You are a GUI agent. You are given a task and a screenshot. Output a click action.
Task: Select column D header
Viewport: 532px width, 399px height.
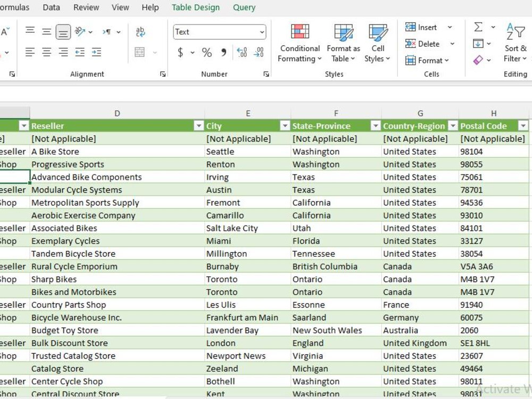(x=117, y=113)
